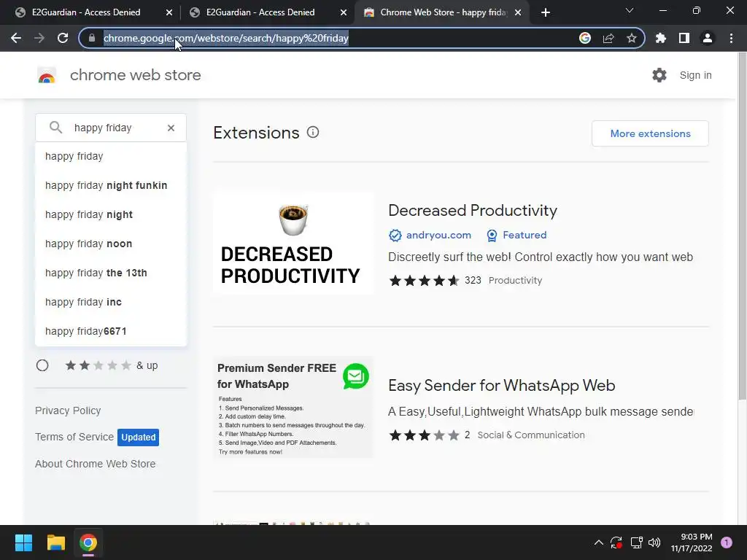
Task: Click the More extensions button
Action: pos(650,133)
